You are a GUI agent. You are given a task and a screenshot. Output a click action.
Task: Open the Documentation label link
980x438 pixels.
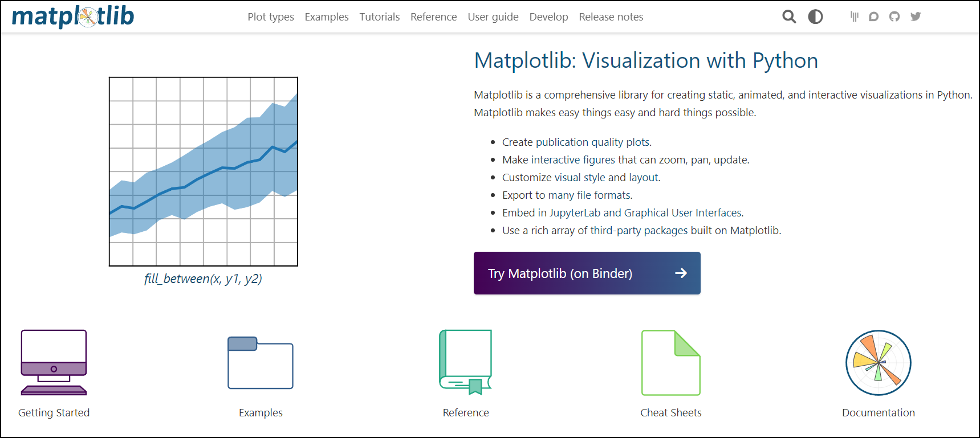tap(879, 413)
